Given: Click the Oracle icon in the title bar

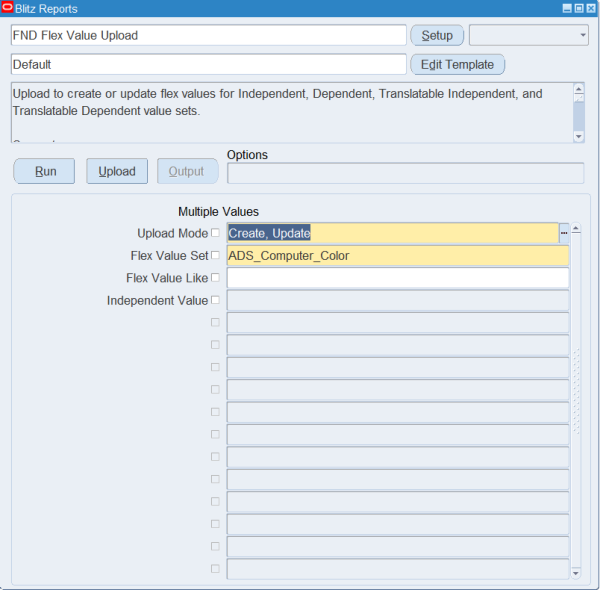Looking at the screenshot, I should point(7,8).
